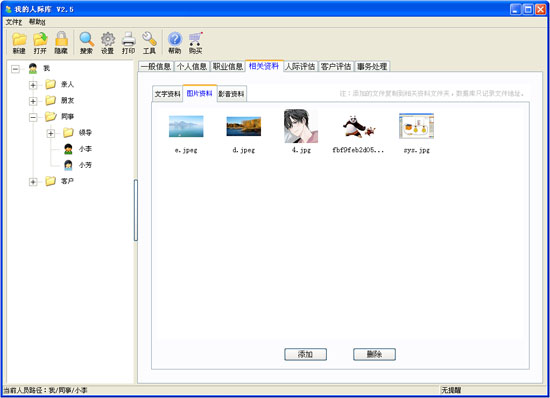Switch to the 个人信息 tab
Image resolution: width=550 pixels, height=398 pixels.
192,66
